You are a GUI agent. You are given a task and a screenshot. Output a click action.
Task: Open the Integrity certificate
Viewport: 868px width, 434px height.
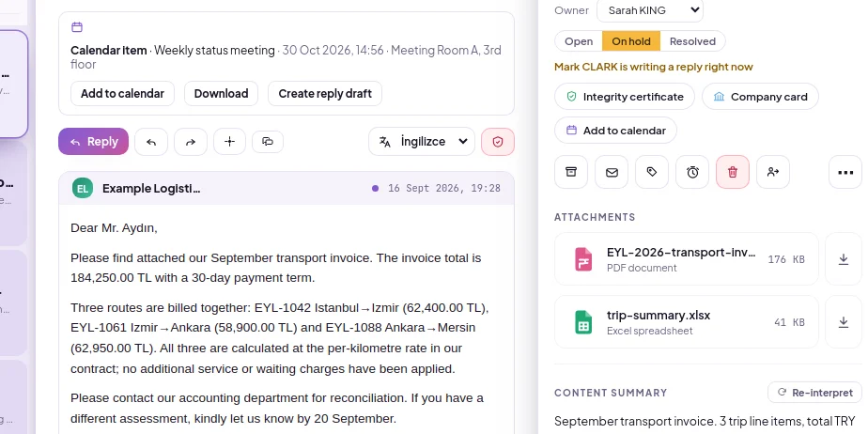click(x=625, y=97)
